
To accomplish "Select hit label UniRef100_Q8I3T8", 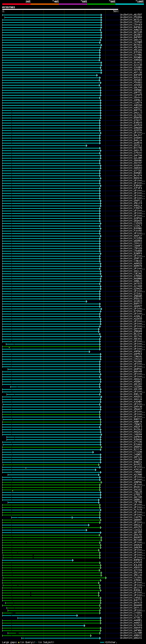I will 131,588.
